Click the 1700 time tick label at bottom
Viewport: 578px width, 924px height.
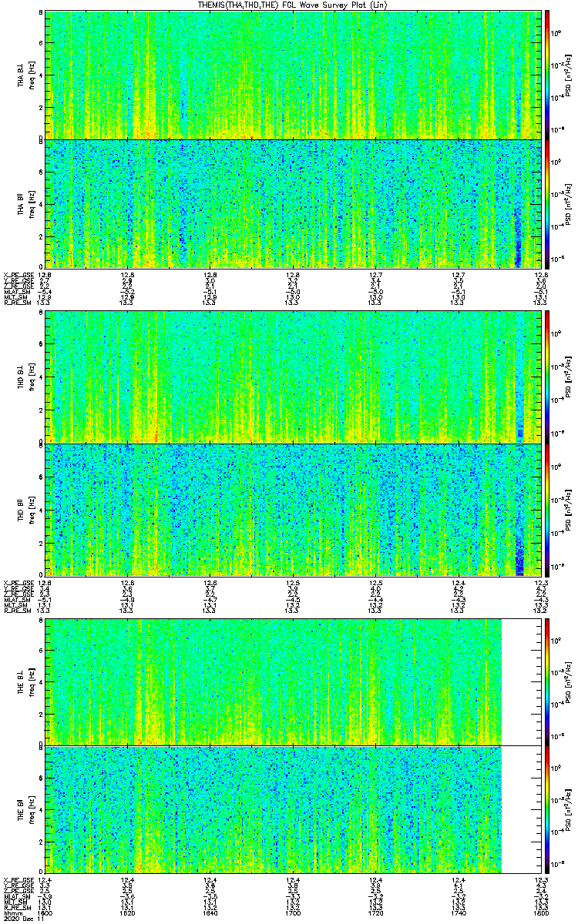[293, 912]
